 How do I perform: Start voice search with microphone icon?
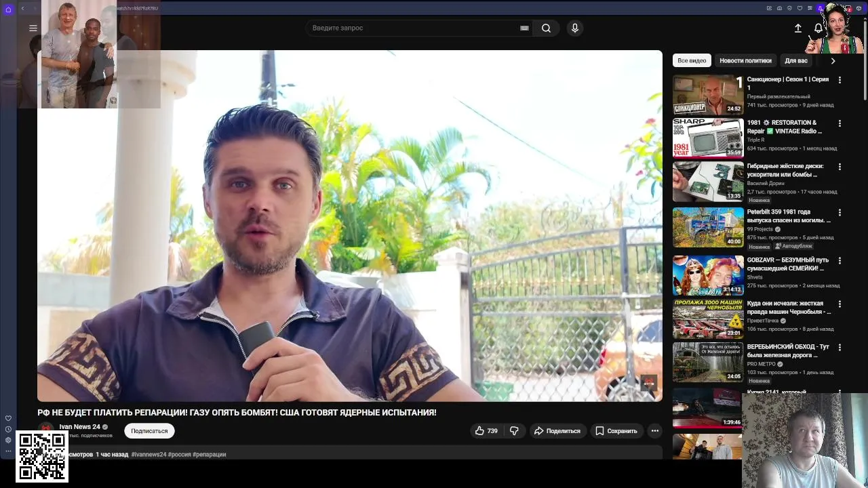pyautogui.click(x=574, y=28)
